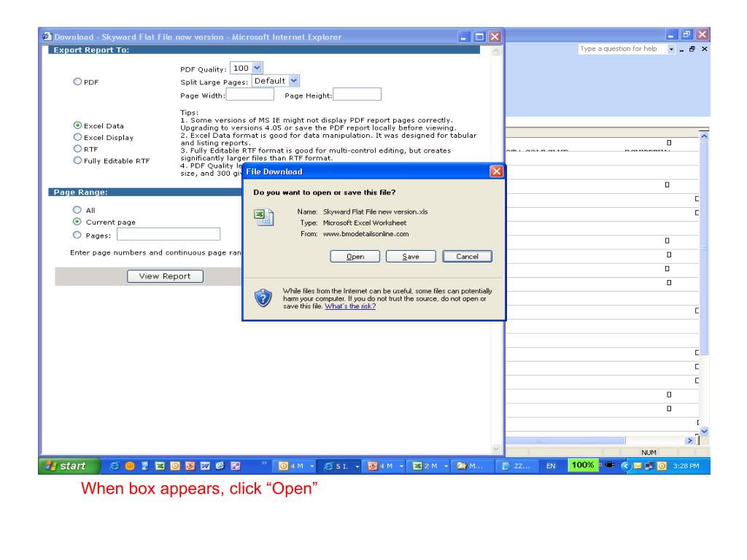Click the mail envelope tray icon

click(638, 466)
